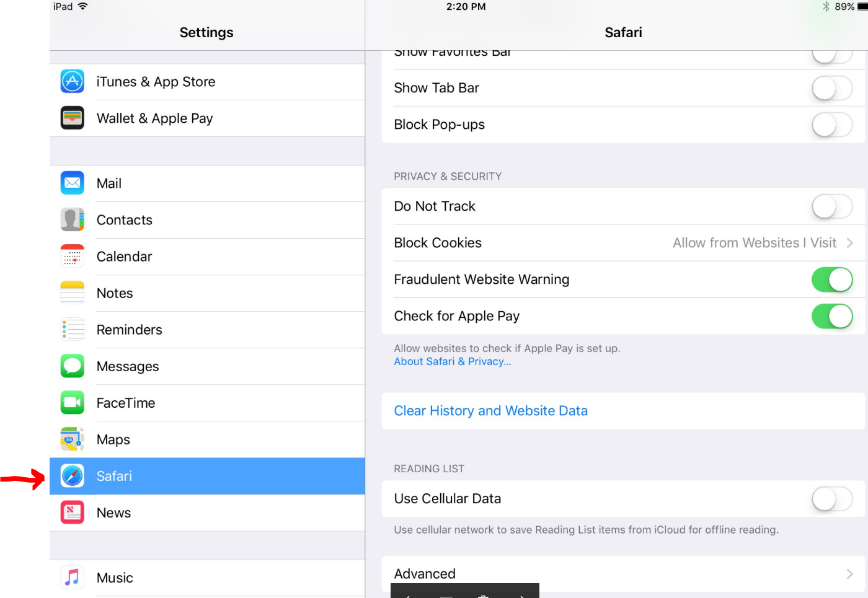Viewport: 868px width, 598px height.
Task: Tap the FaceTime camera icon
Action: coord(73,403)
